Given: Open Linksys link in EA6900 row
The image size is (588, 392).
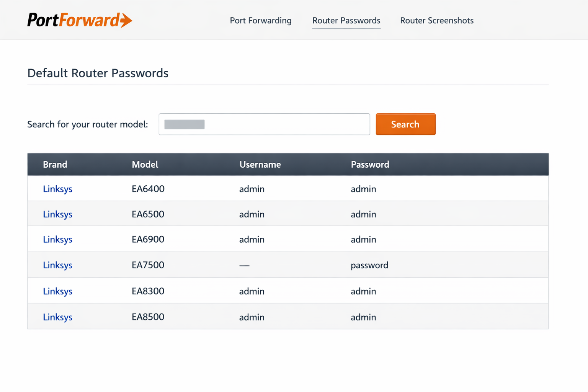Looking at the screenshot, I should tap(57, 240).
